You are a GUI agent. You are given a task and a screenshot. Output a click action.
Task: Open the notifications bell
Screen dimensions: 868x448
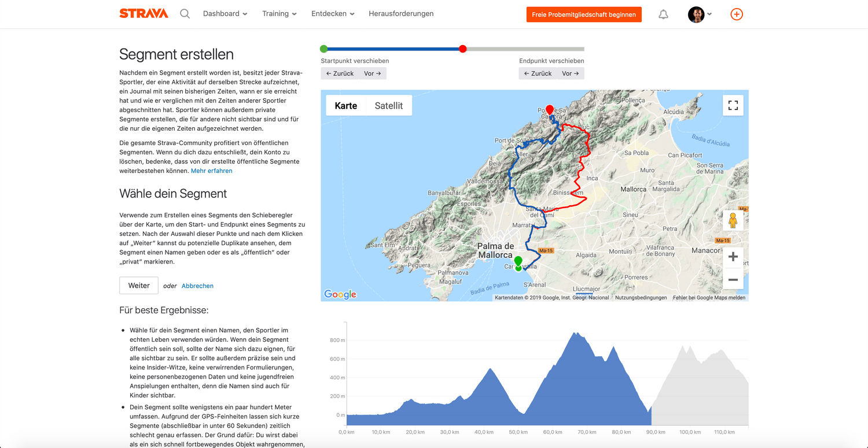664,14
